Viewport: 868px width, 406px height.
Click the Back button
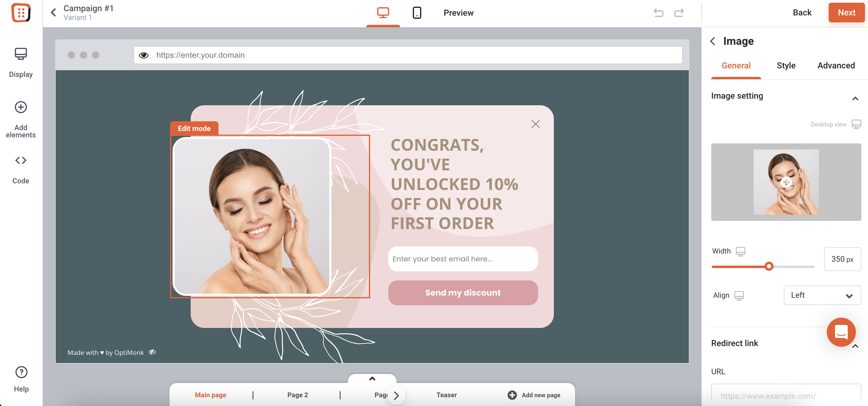pyautogui.click(x=802, y=13)
